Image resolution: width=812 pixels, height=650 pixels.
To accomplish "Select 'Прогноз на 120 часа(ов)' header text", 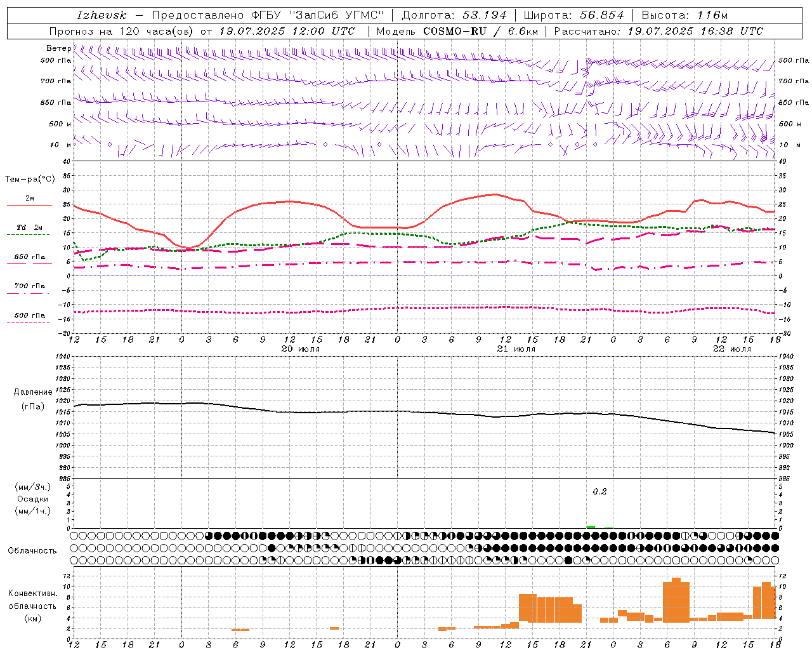I will coord(122,31).
